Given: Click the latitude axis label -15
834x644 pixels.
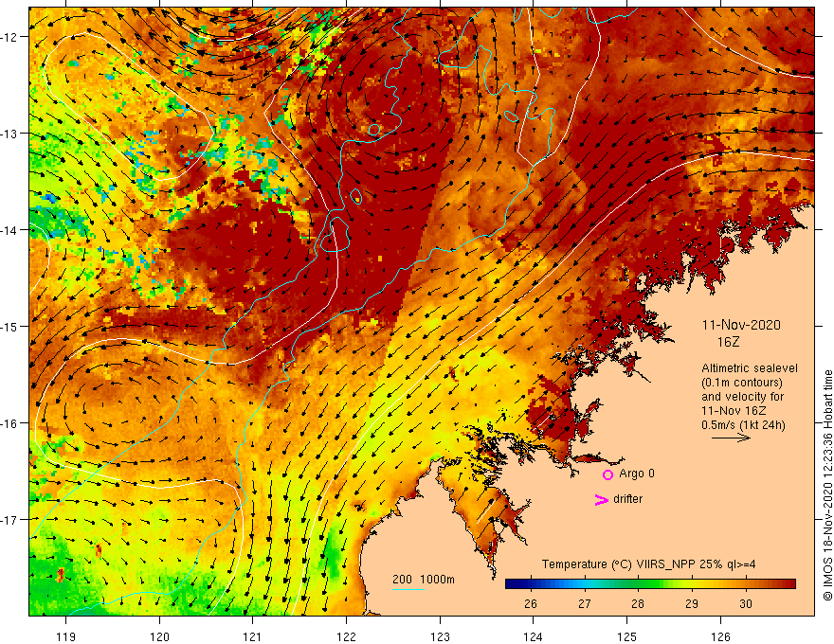Looking at the screenshot, I should pyautogui.click(x=9, y=326).
